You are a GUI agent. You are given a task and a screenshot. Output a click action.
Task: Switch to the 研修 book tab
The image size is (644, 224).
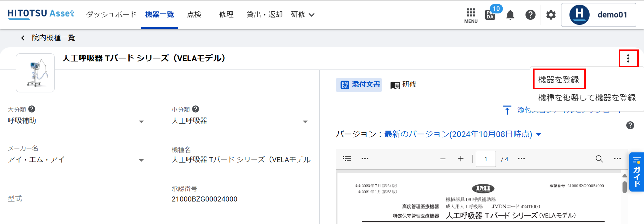click(x=403, y=85)
